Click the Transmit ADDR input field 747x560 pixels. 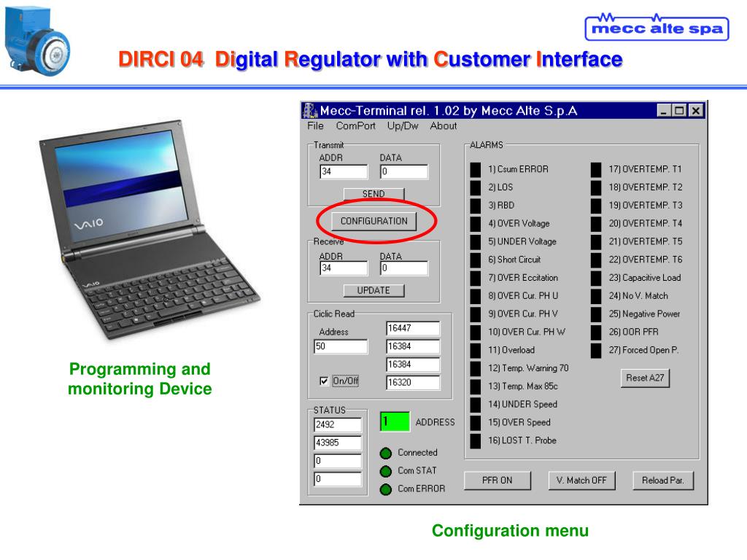344,171
